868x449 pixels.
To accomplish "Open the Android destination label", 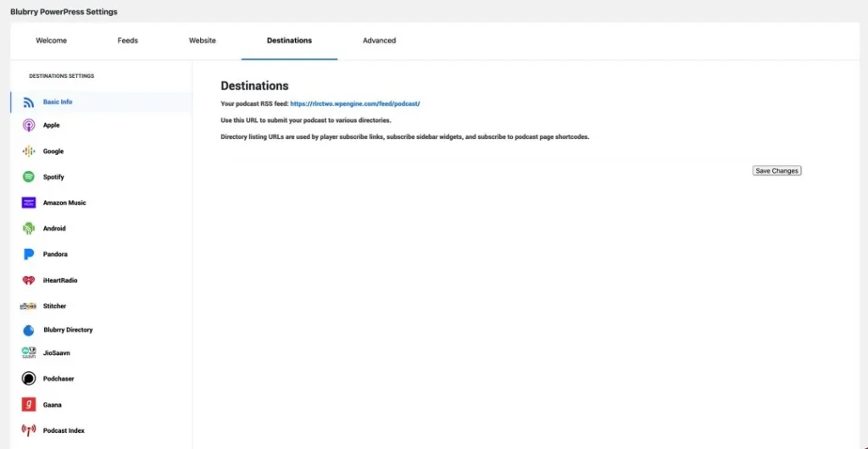I will (x=54, y=229).
